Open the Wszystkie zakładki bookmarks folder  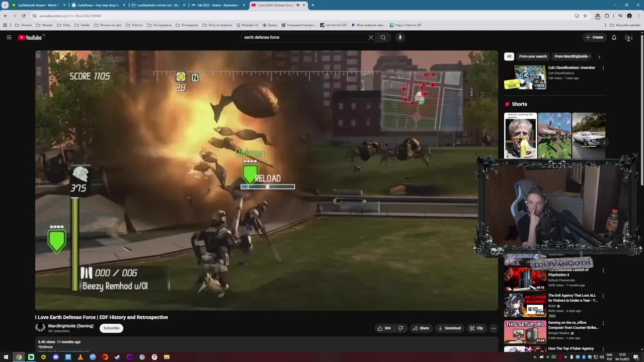coord(625,25)
